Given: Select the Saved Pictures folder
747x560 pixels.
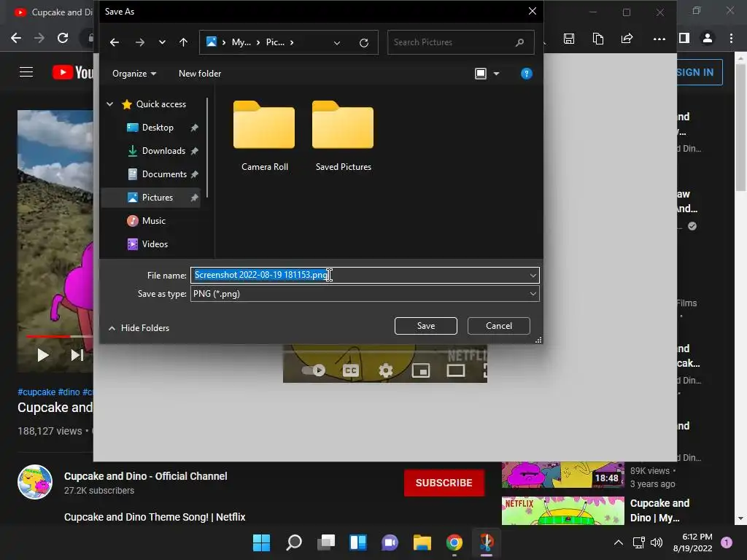Looking at the screenshot, I should tap(343, 136).
